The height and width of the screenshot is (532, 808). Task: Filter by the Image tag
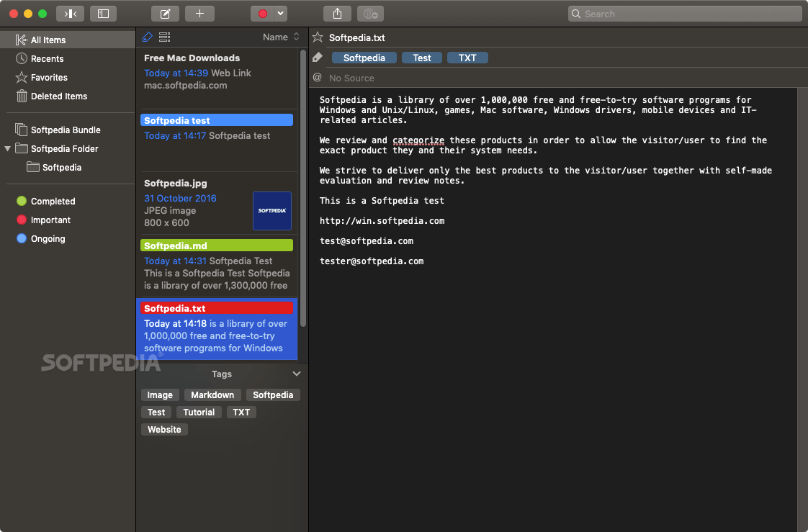[160, 395]
